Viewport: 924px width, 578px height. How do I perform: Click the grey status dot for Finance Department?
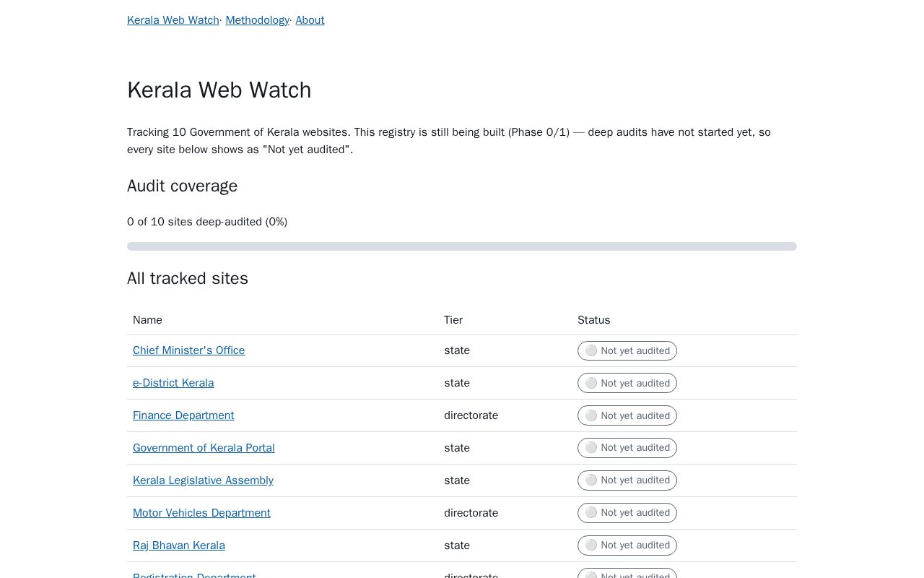click(591, 415)
